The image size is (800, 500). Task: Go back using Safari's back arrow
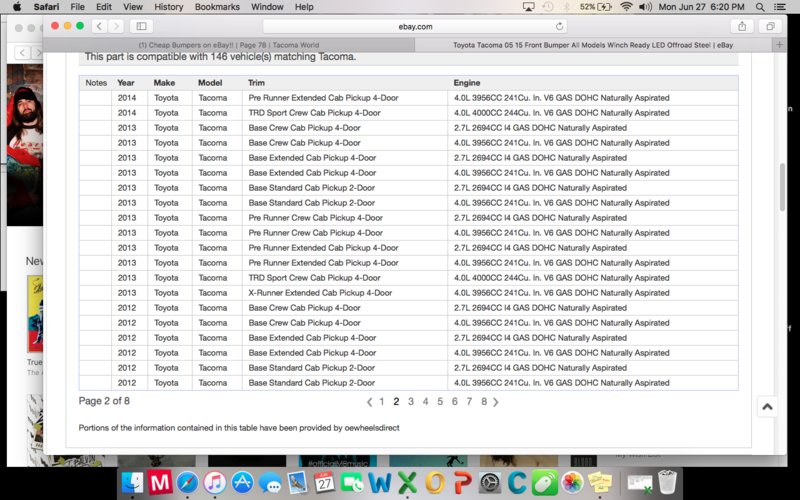(99, 26)
